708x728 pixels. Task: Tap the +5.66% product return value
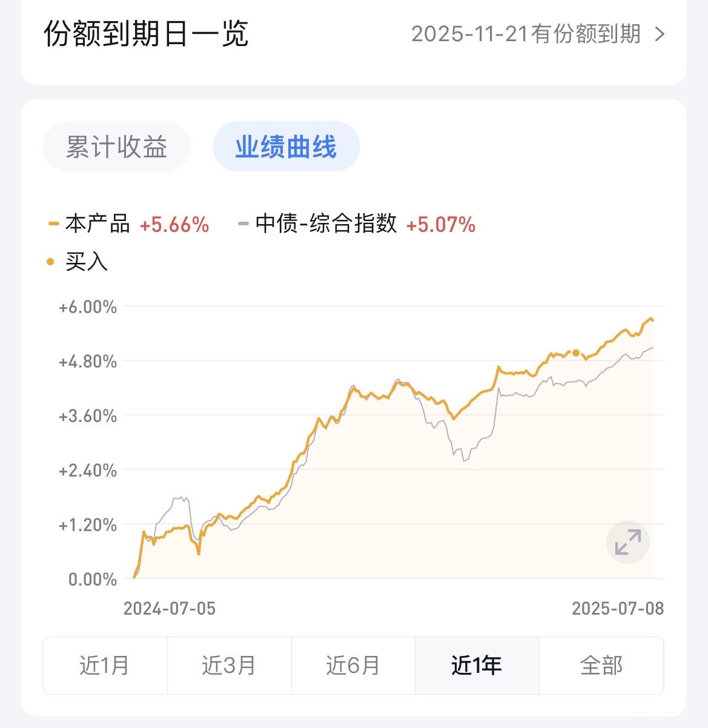click(174, 225)
